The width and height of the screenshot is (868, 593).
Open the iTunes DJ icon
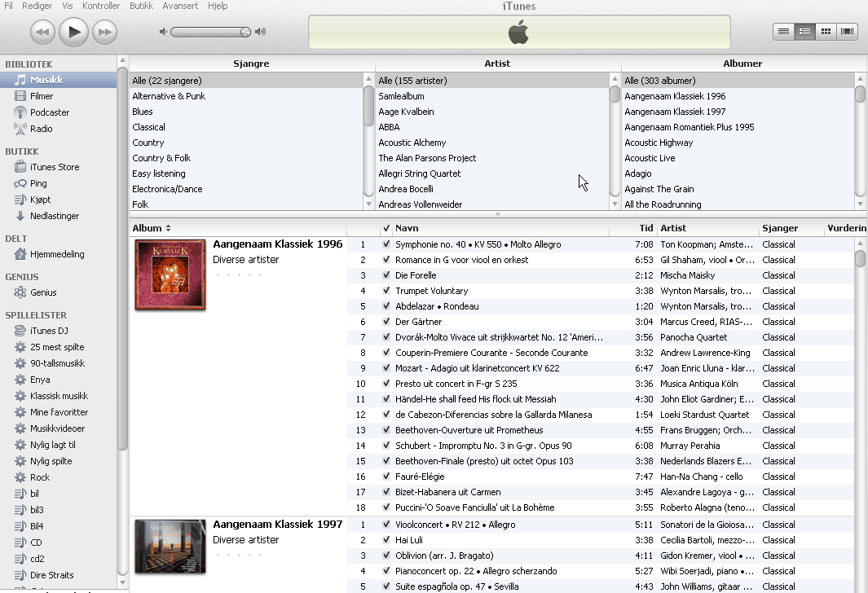pyautogui.click(x=20, y=331)
